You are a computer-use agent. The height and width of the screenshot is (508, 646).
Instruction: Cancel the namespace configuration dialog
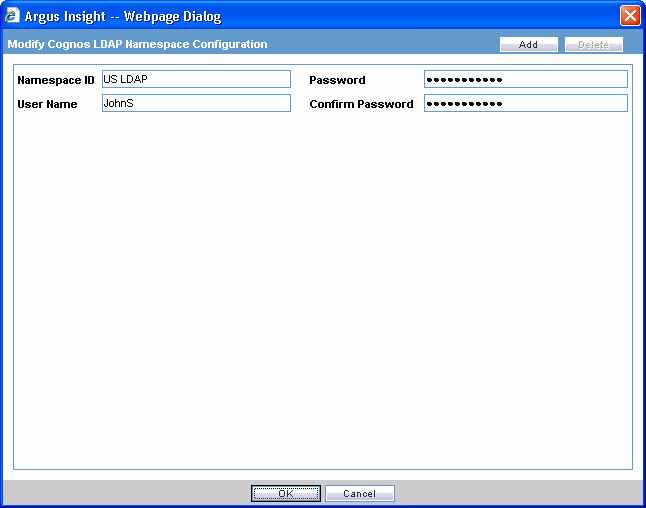(360, 493)
